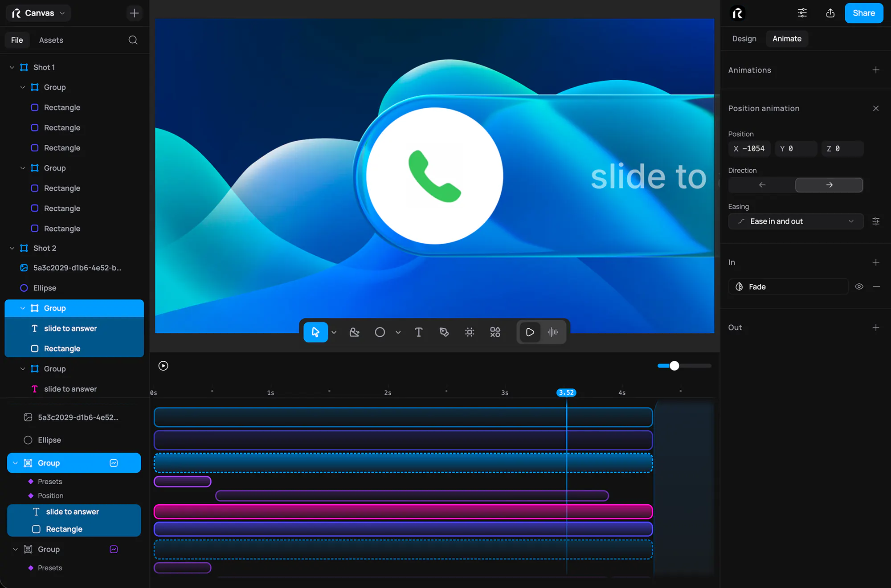Click animation curve icon on selected Group

click(114, 463)
